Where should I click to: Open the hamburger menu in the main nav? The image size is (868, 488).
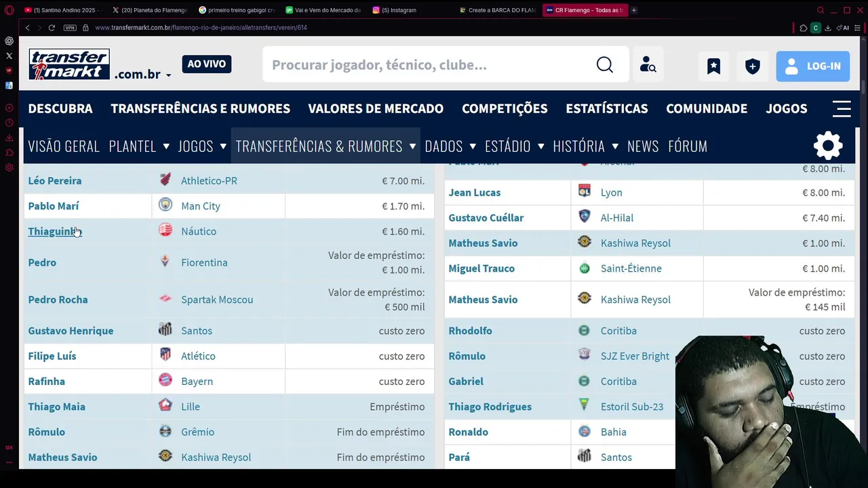coord(842,108)
